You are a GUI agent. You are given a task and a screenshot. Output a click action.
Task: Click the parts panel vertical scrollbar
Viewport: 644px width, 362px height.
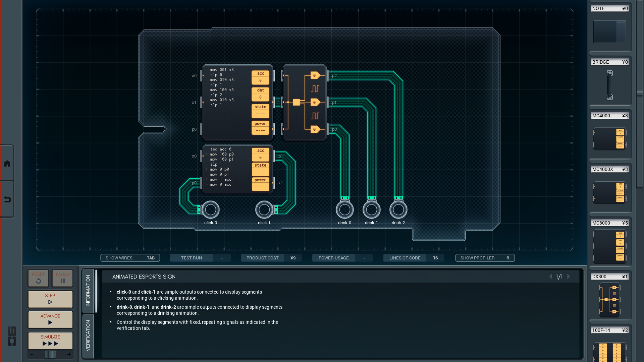pos(640,94)
